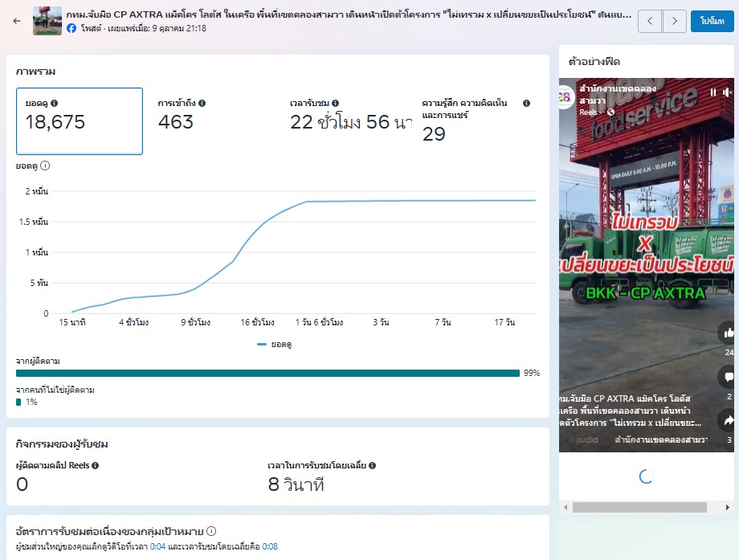The image size is (739, 560).
Task: Click the share arrow on Reel preview
Action: point(729,420)
